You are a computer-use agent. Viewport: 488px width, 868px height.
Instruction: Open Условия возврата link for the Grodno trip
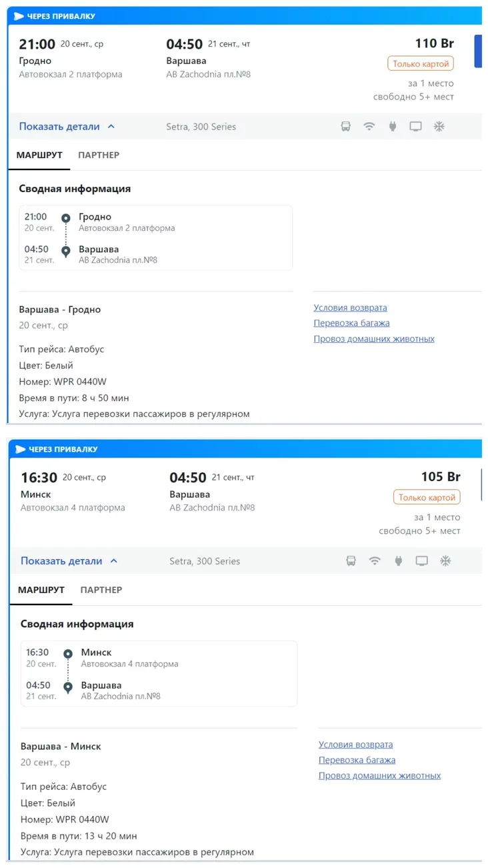tap(351, 308)
